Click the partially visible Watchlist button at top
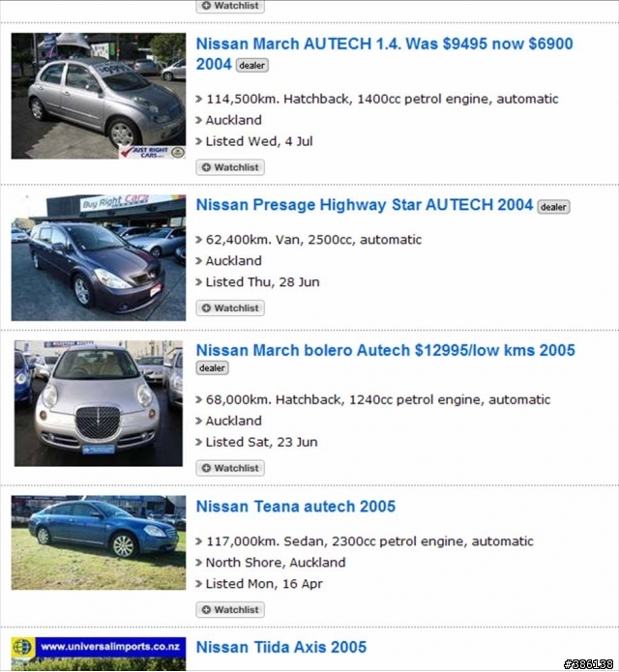619x672 pixels. [x=230, y=7]
